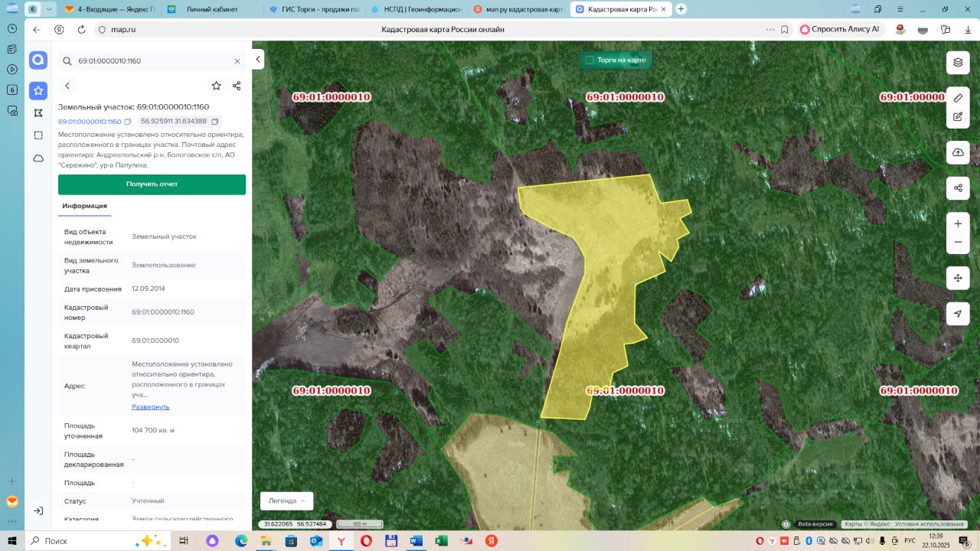Expand the address with Развернуть link

150,406
